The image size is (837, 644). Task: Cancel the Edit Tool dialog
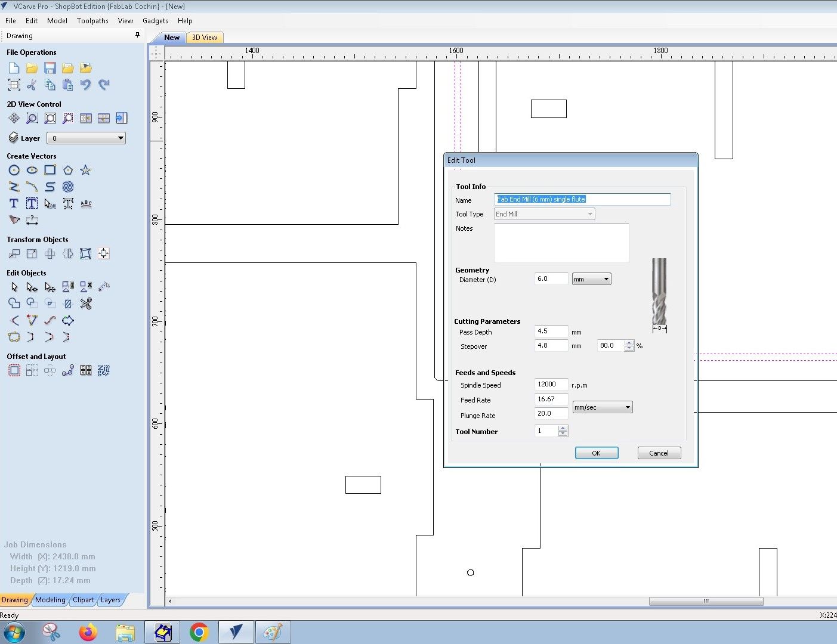coord(659,453)
